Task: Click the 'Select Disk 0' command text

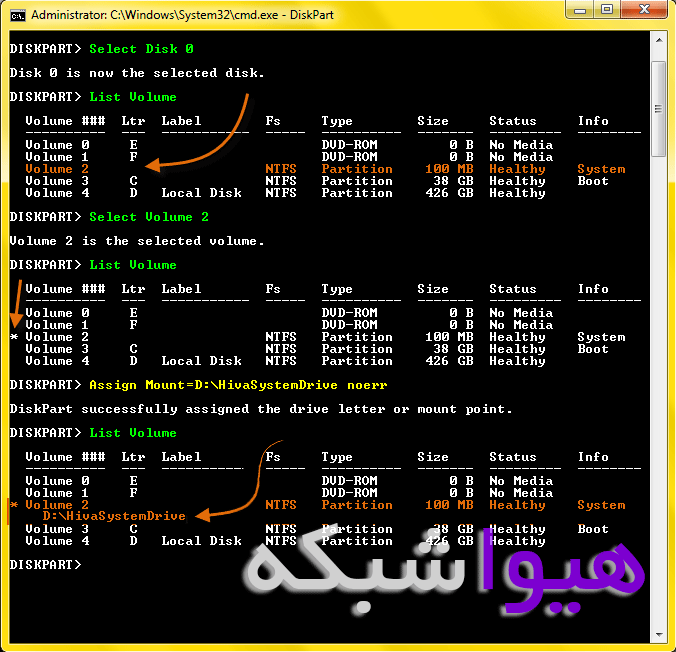Action: click(141, 49)
